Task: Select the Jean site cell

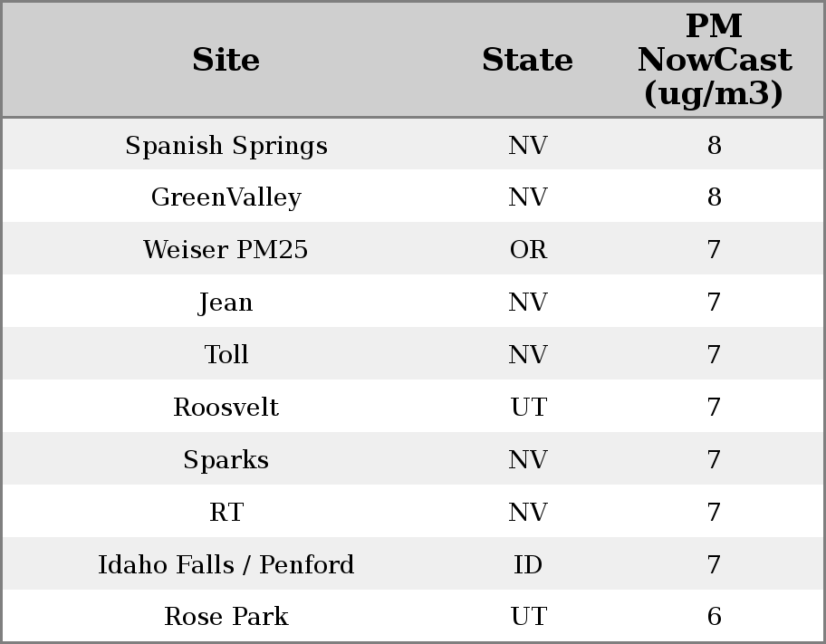Action: click(x=226, y=302)
